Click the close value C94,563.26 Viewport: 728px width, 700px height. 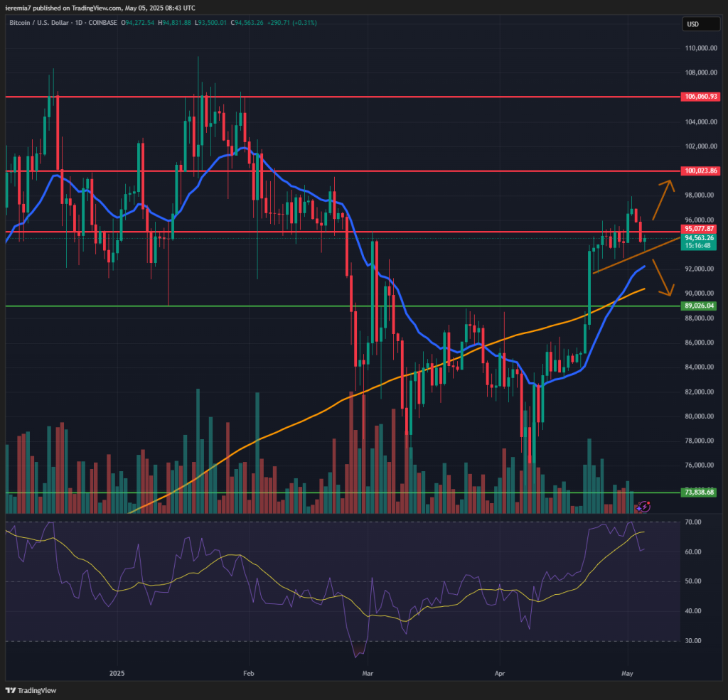[247, 22]
